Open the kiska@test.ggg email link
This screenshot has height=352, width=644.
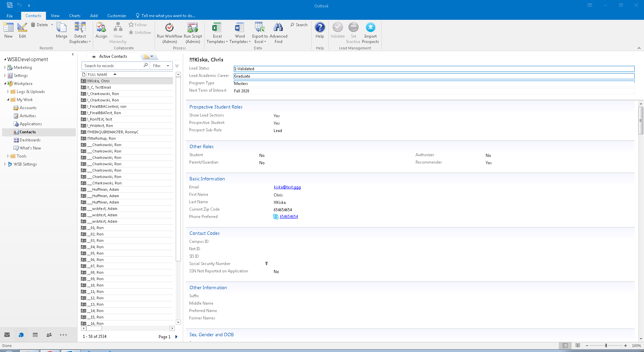click(x=287, y=187)
